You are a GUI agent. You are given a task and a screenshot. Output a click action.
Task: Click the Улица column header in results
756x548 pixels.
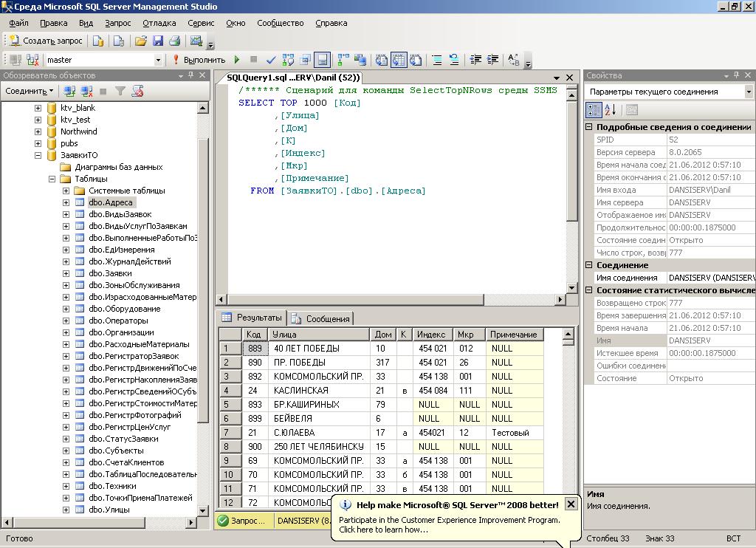coord(319,335)
